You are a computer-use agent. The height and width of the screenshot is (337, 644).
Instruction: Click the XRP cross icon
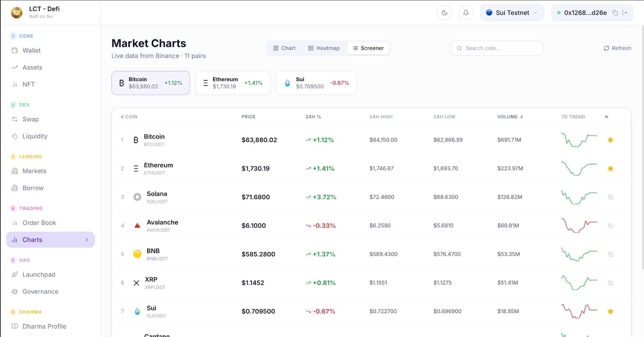click(137, 283)
